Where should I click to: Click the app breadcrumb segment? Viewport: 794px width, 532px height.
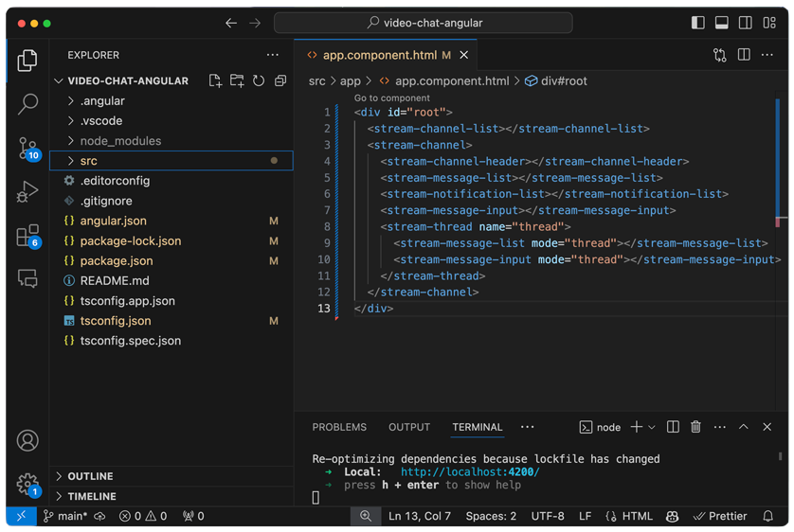point(350,80)
